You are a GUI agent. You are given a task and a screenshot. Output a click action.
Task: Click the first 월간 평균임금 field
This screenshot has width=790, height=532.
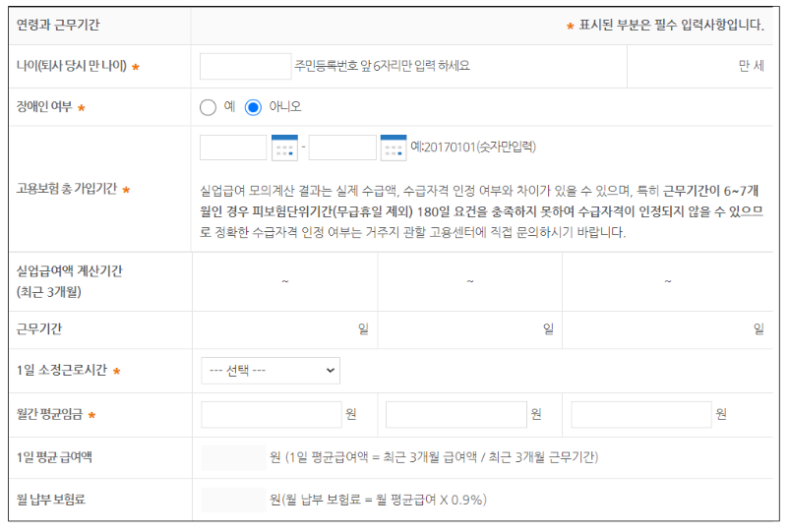(x=272, y=415)
